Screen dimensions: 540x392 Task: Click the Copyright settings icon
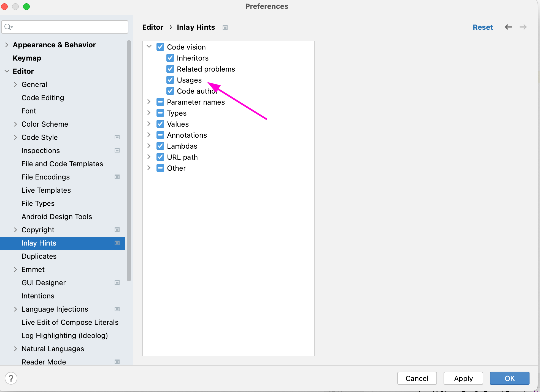tap(118, 230)
